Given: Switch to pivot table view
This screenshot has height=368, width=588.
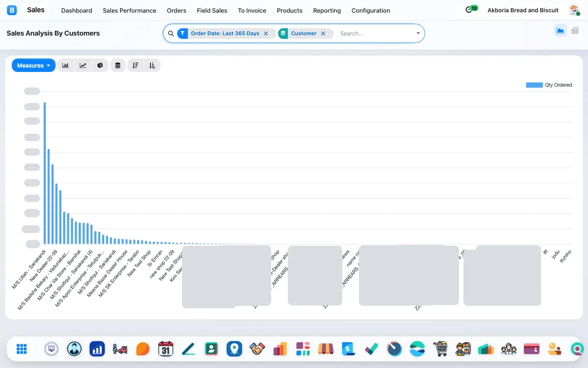Looking at the screenshot, I should [x=575, y=31].
